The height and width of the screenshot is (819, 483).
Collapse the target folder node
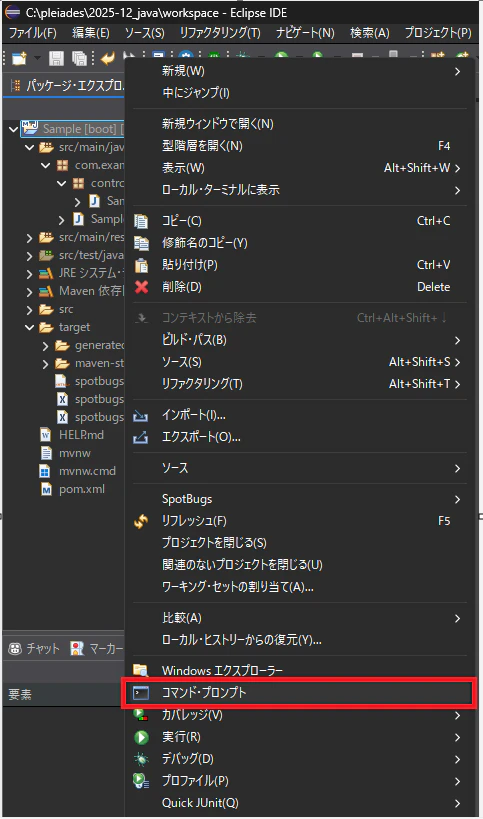tap(30, 328)
